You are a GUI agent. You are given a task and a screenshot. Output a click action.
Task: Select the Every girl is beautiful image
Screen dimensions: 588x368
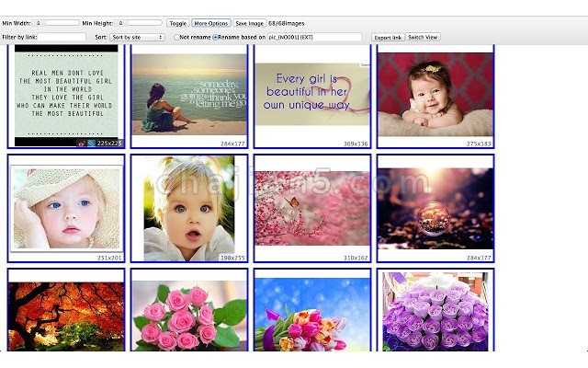[312, 96]
